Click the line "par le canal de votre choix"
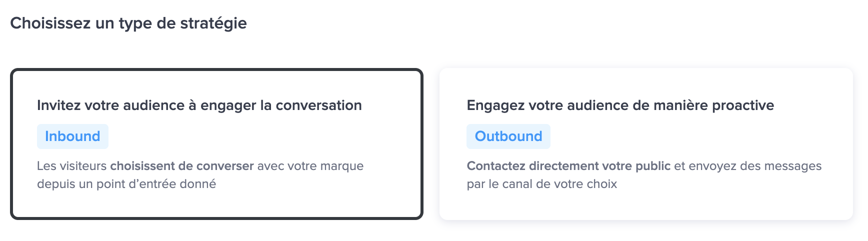 pos(542,184)
